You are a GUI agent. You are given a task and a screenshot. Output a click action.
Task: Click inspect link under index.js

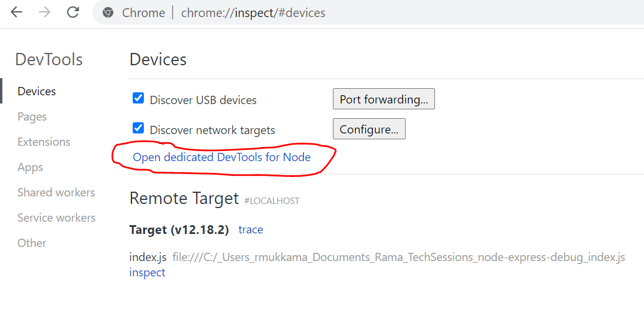147,272
